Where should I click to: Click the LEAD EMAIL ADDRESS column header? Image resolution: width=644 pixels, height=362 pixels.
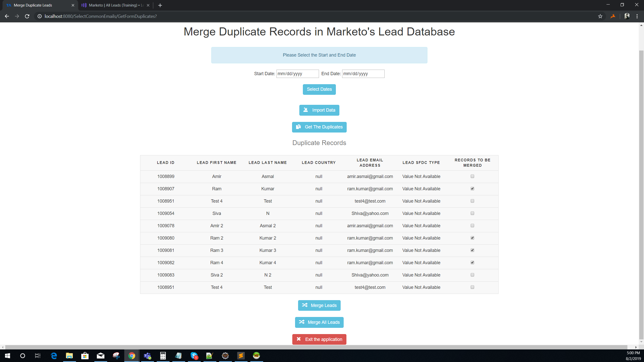point(370,163)
